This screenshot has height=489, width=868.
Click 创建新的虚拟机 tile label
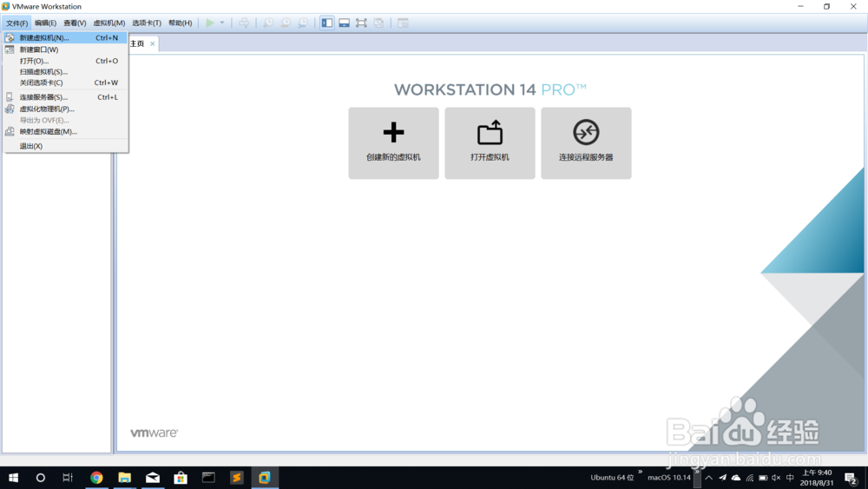click(393, 157)
